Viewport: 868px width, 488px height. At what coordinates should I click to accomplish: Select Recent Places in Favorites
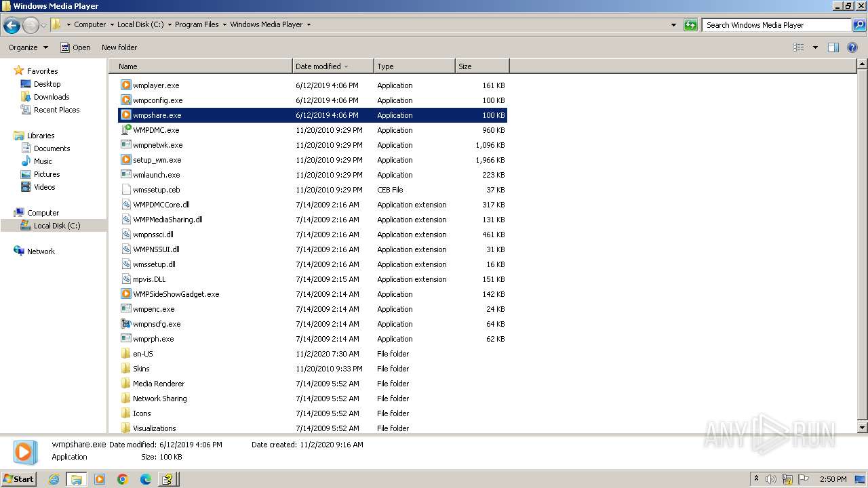56,110
